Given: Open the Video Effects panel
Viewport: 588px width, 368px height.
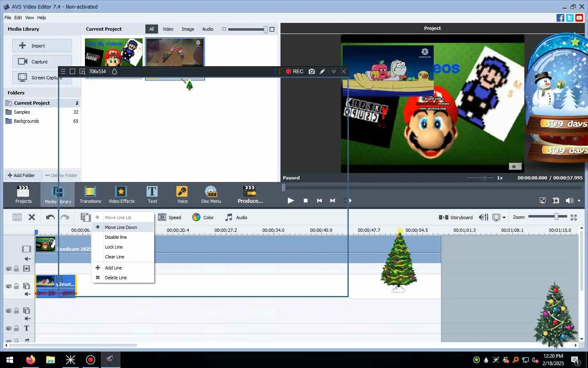Looking at the screenshot, I should pos(121,194).
